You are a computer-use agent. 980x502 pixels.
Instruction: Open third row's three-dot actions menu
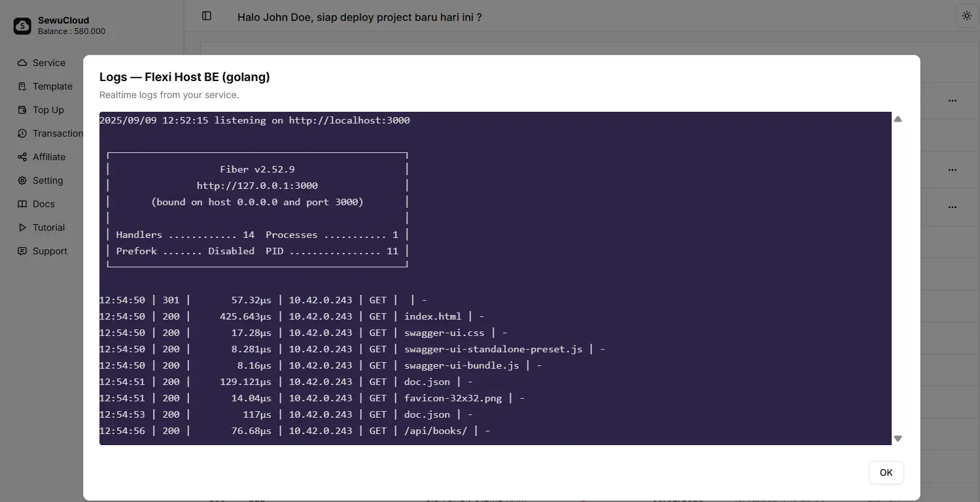pyautogui.click(x=952, y=207)
